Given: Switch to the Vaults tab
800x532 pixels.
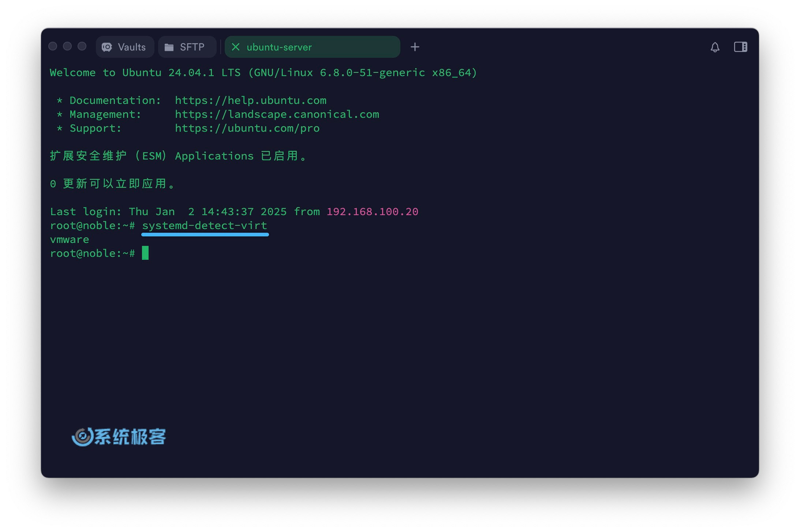Looking at the screenshot, I should (x=124, y=47).
